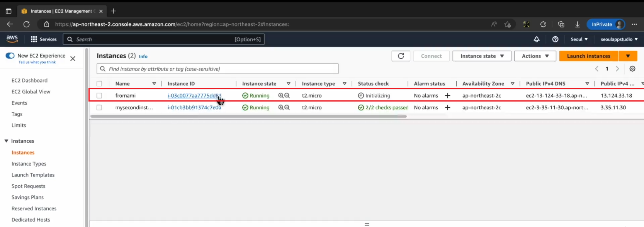Screen dimensions: 644x227
Task: Open the table preferences gear icon
Action: pos(632,69)
